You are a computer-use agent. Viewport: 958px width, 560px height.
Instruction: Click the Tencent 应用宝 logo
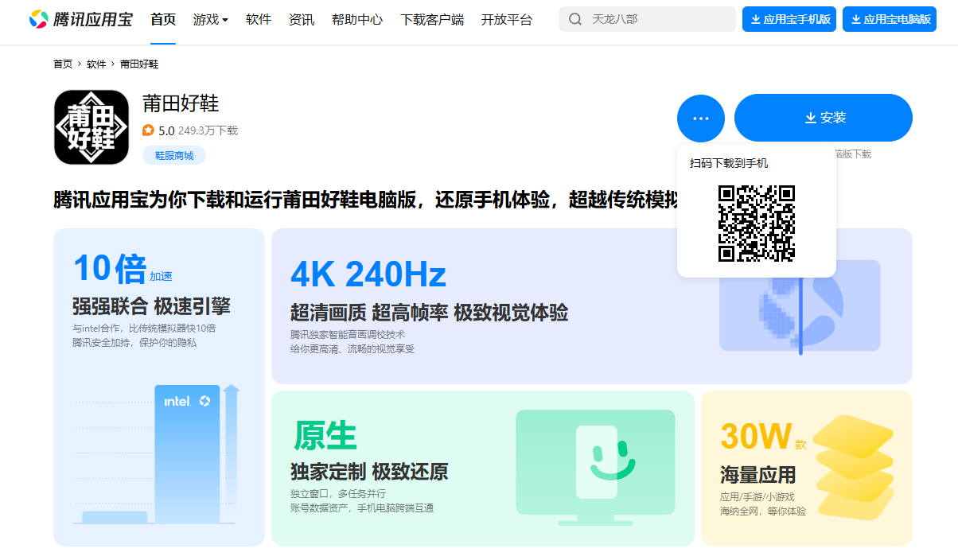click(x=80, y=19)
